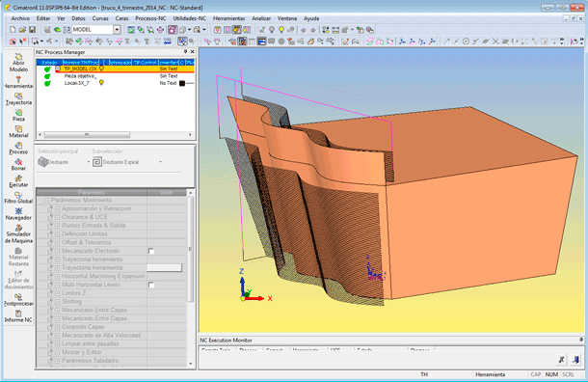Open the Desbaste Espiral sub-selection dropdown
The height and width of the screenshot is (382, 588).
[161, 162]
